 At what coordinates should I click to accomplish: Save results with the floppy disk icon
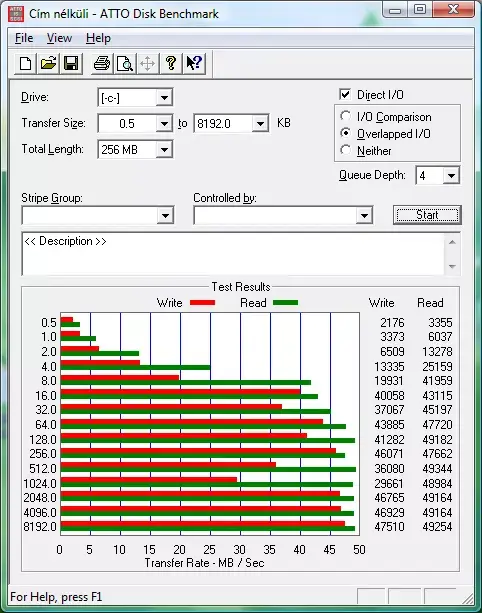[x=71, y=63]
